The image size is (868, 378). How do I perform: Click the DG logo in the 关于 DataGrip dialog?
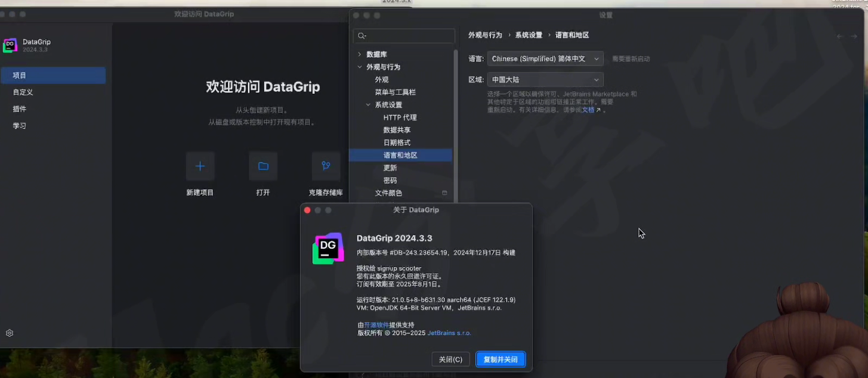pos(328,248)
